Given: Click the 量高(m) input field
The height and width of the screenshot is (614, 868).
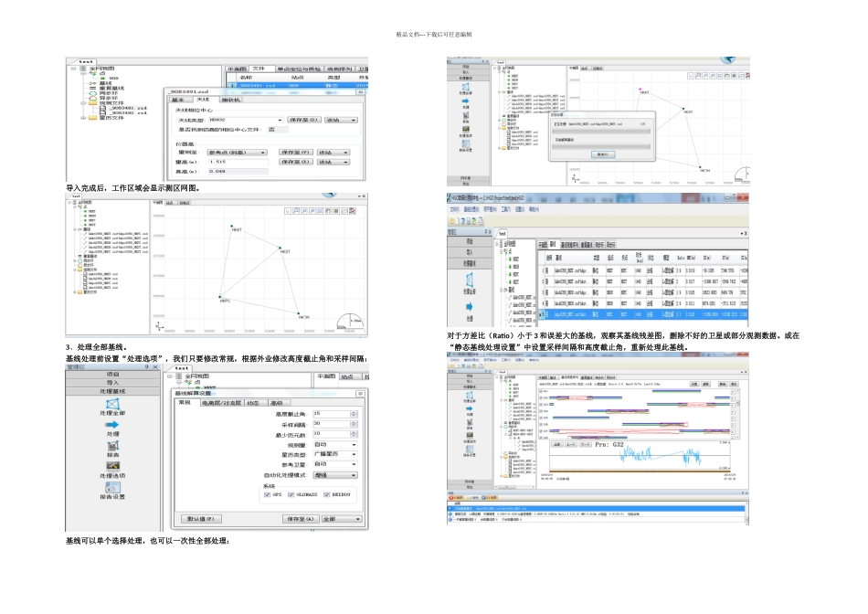Looking at the screenshot, I should pos(238,162).
